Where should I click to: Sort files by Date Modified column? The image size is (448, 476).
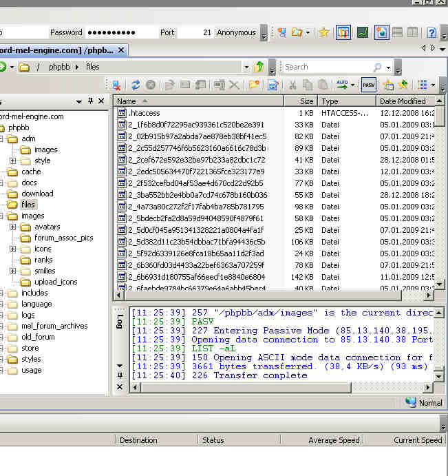tap(403, 101)
